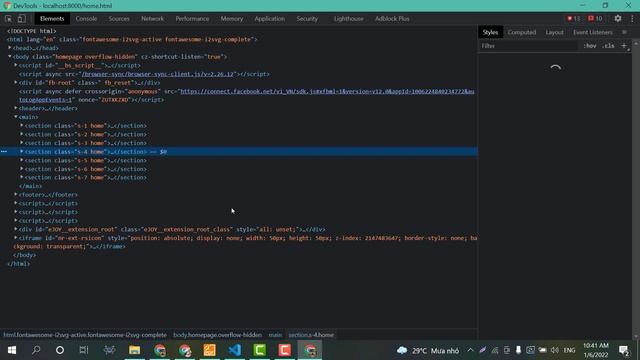The width and height of the screenshot is (640, 360).
Task: Open the Lighthouse tab
Action: tap(349, 19)
